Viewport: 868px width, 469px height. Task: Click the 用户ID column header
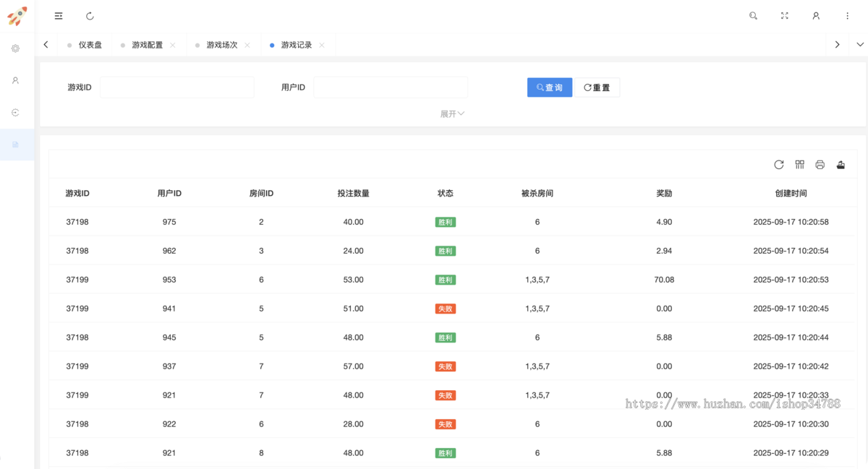pos(169,194)
